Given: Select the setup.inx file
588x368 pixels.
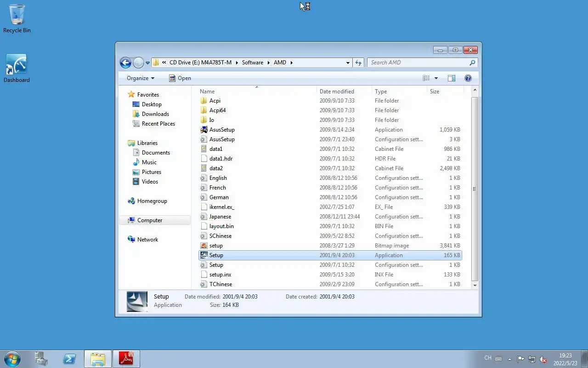Looking at the screenshot, I should pyautogui.click(x=330, y=275).
